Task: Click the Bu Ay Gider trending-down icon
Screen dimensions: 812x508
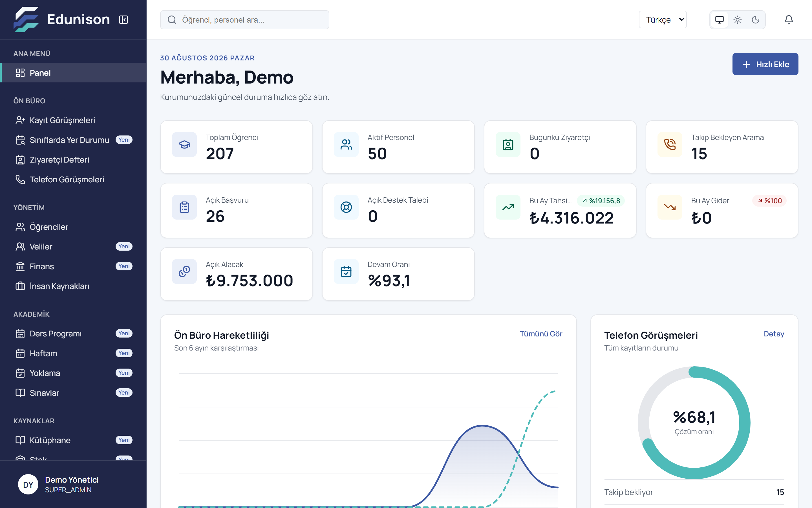Action: point(670,207)
